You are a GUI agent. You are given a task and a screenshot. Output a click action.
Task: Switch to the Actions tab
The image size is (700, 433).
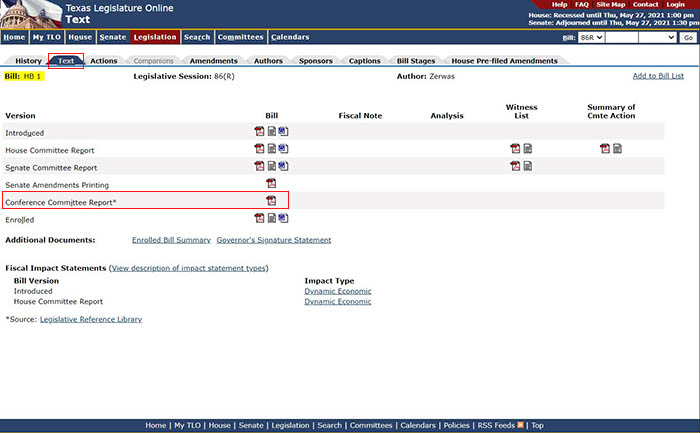point(103,61)
